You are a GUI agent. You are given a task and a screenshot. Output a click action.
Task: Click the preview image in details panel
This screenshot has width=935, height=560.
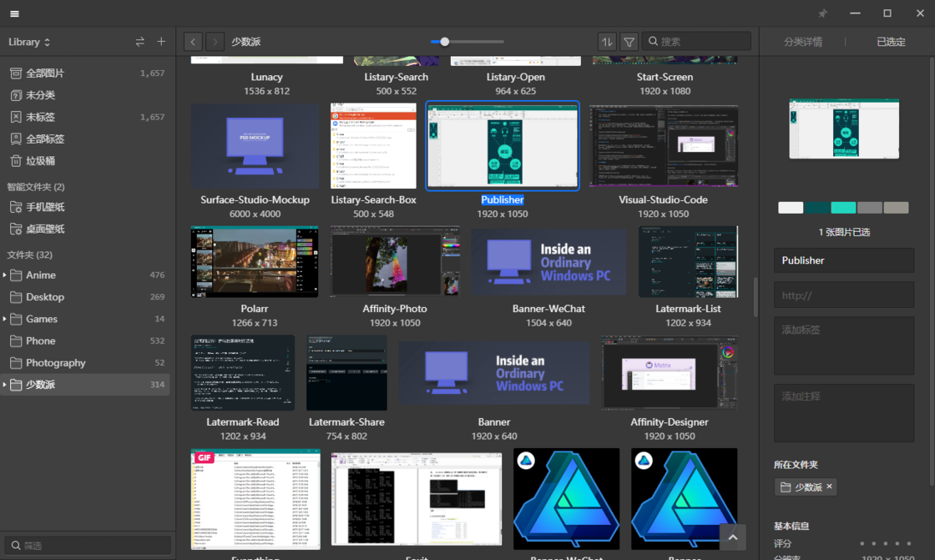844,129
